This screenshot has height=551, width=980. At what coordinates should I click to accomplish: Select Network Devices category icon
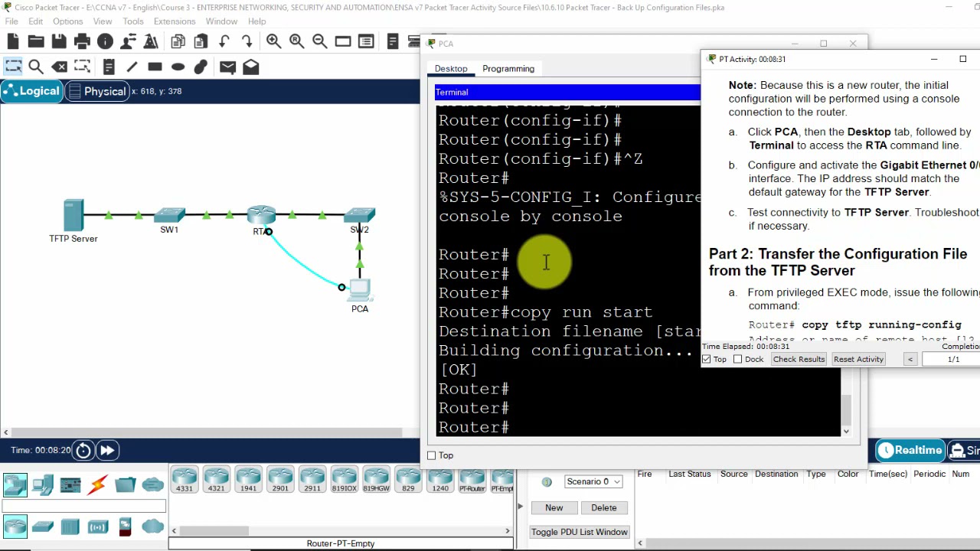(x=15, y=484)
